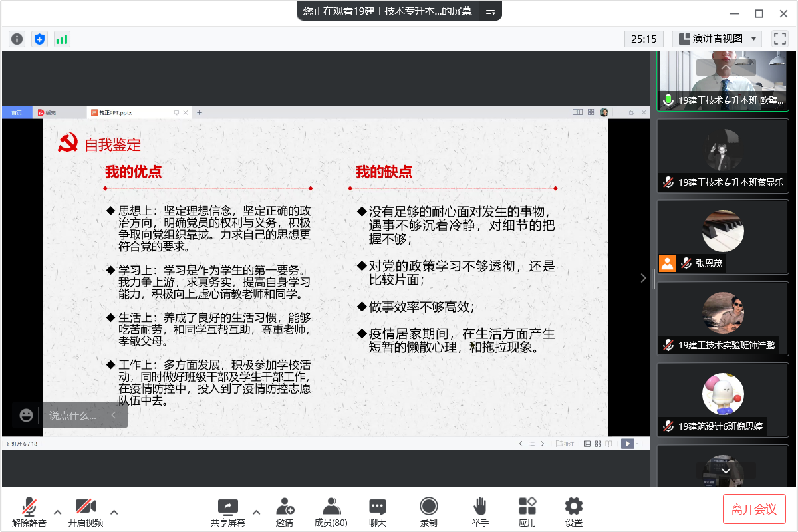Unmute microphone with 解除静音
Image resolution: width=798 pixels, height=532 pixels.
point(29,511)
